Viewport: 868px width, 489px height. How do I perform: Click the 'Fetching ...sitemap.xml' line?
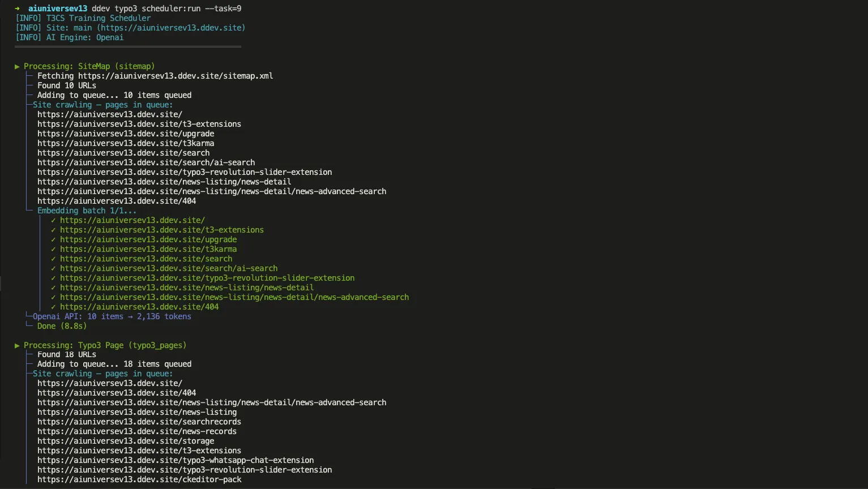tap(155, 76)
